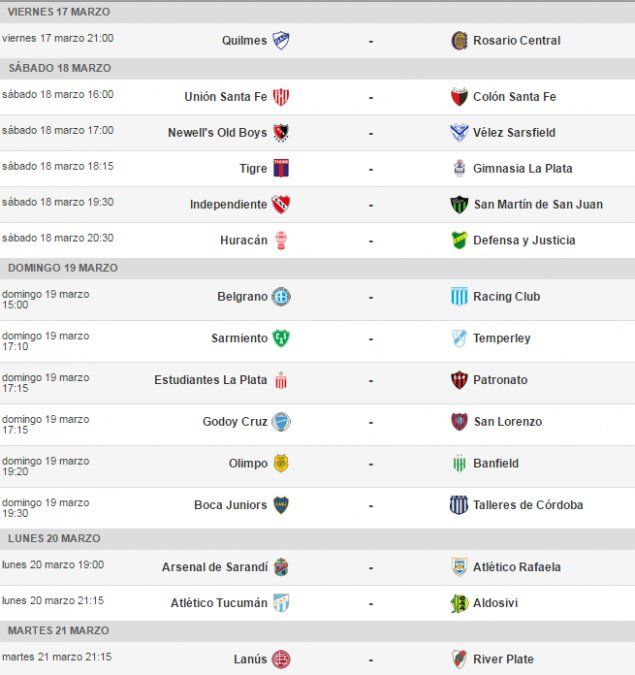Click the Rosario Central crest icon

tap(459, 41)
